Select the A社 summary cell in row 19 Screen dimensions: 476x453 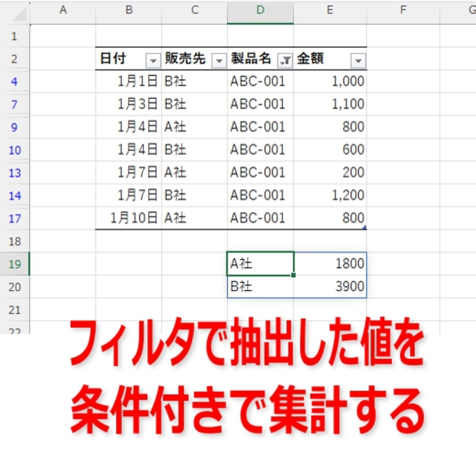click(x=260, y=264)
